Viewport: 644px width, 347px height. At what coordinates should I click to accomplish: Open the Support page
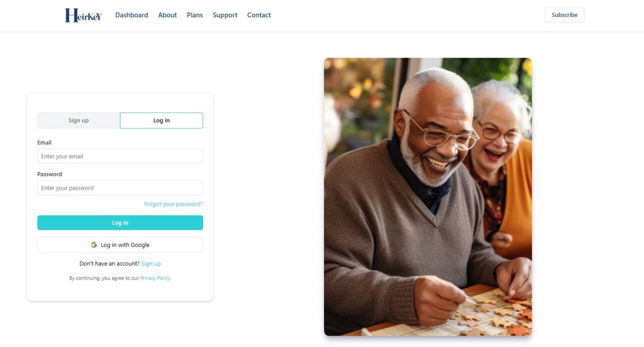point(225,15)
